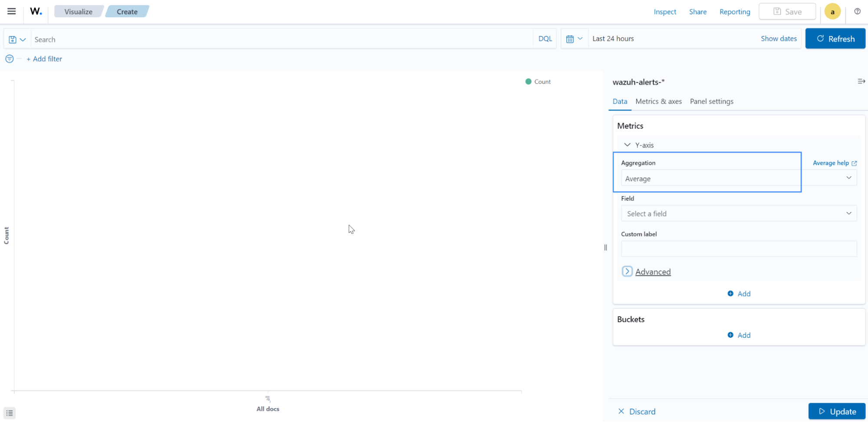The height and width of the screenshot is (422, 868).
Task: Open the help icon in header
Action: pyautogui.click(x=857, y=12)
